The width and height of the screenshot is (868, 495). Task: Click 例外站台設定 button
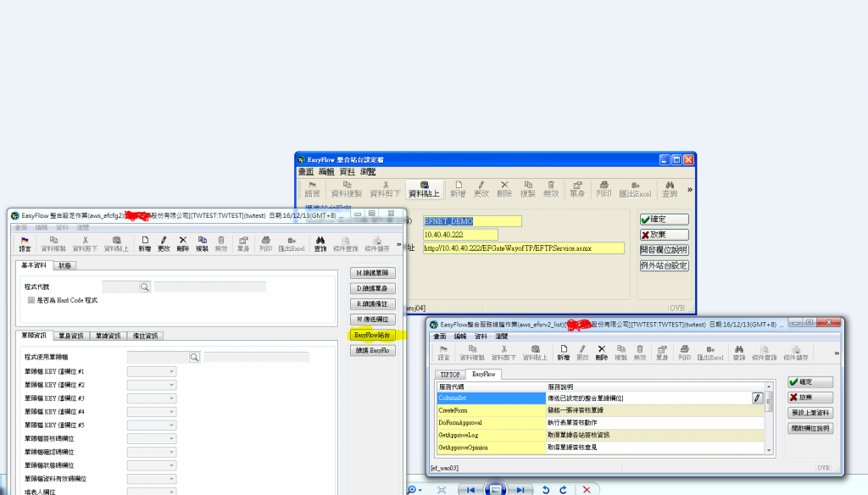click(665, 265)
